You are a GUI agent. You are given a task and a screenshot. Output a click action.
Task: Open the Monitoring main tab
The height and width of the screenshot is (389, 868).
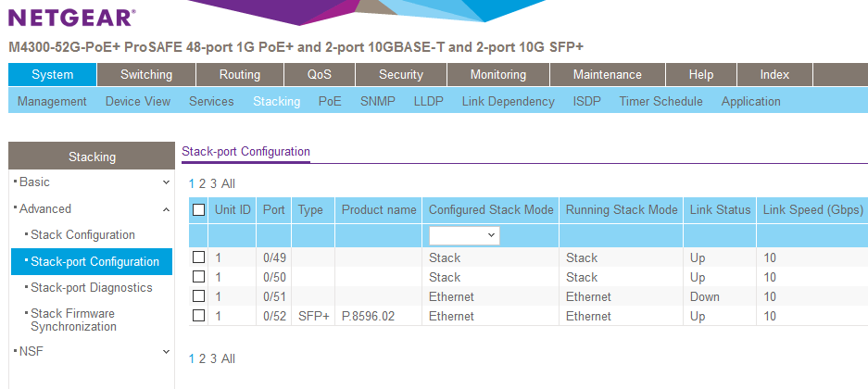[x=498, y=75]
